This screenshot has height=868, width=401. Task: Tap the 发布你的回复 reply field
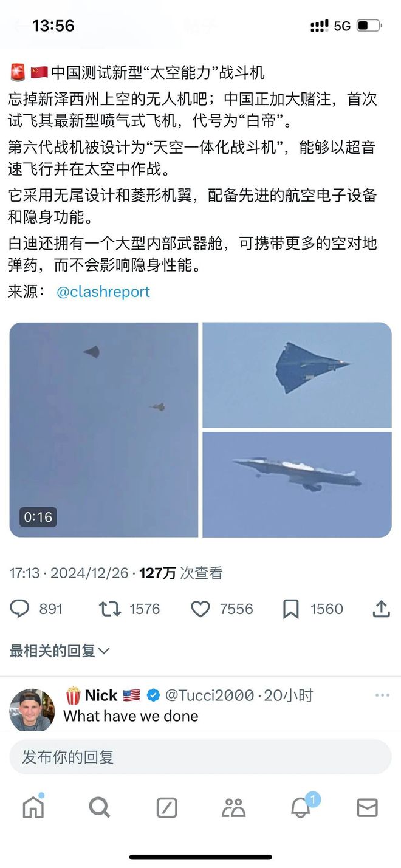coord(200,757)
